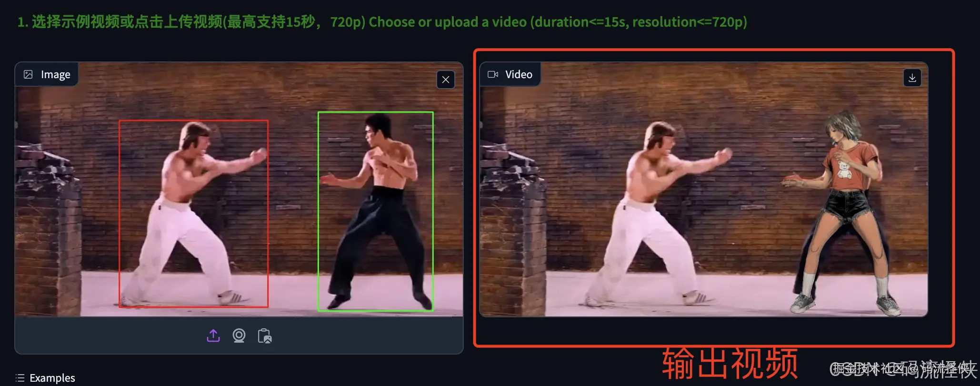Screen dimensions: 980x386
Task: Paste image from clipboard icon
Action: click(265, 336)
